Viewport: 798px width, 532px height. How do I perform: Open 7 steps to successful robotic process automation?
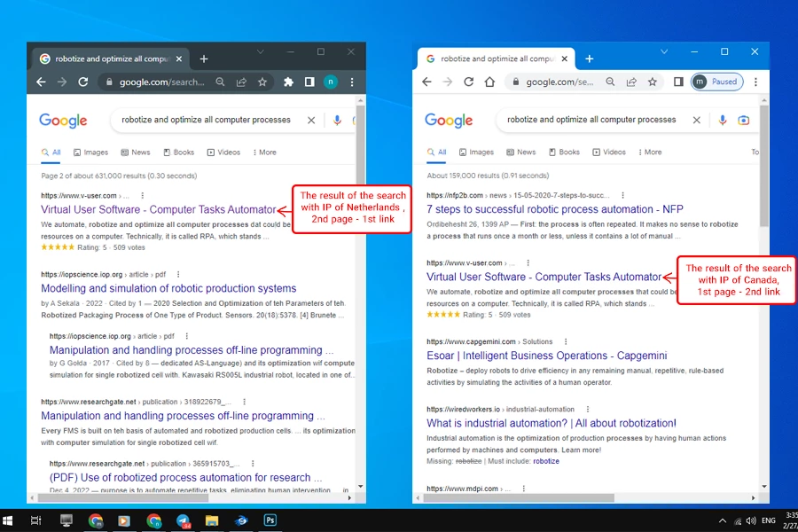pos(555,209)
